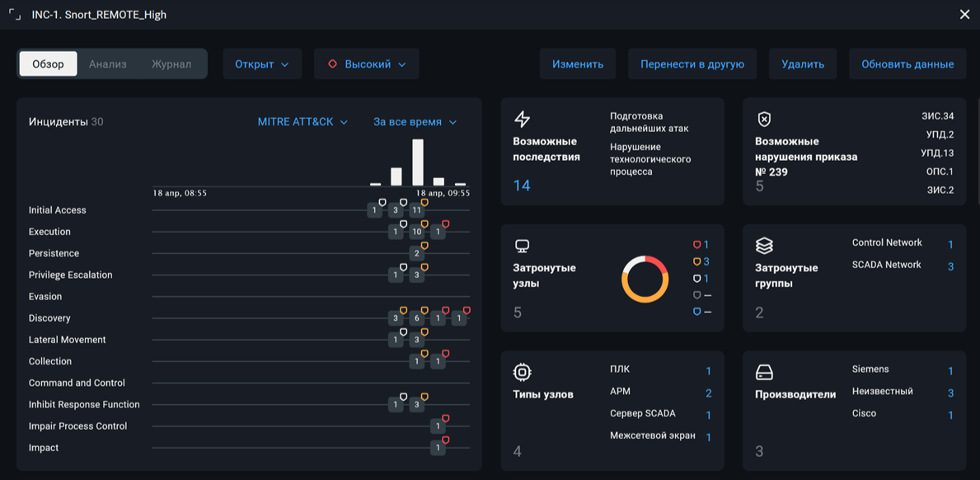Open the Высокий severity dropdown

[x=366, y=64]
